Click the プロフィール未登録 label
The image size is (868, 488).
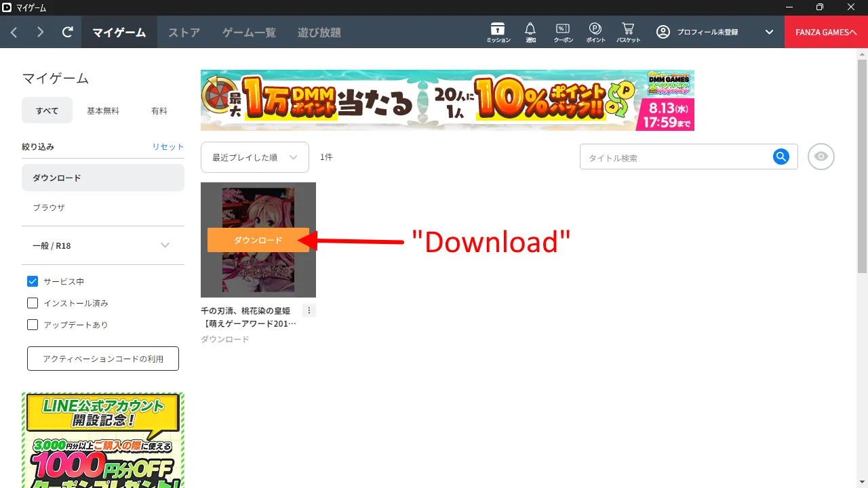pyautogui.click(x=707, y=32)
